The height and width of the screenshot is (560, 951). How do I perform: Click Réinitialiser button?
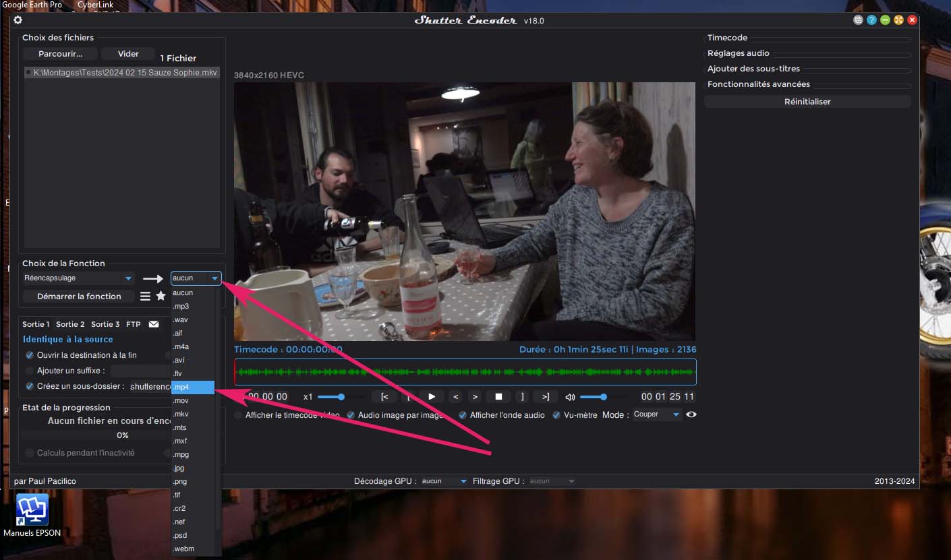point(807,102)
